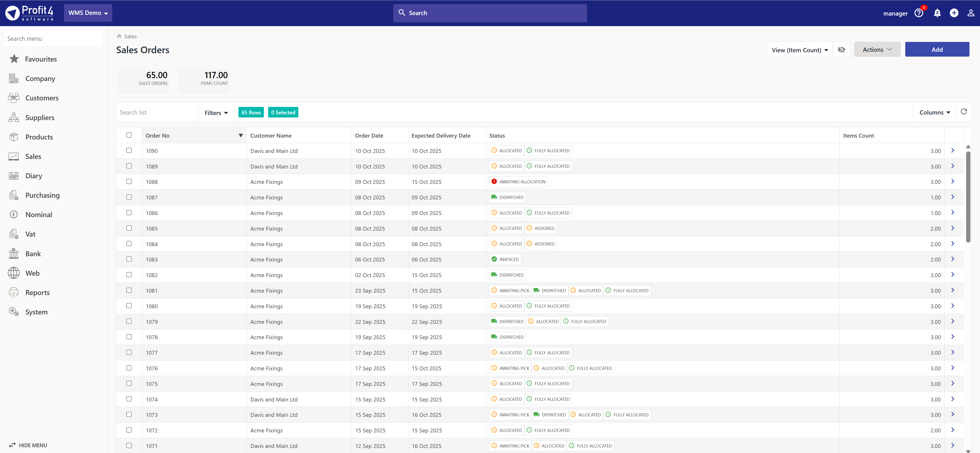Click the manager username label
The width and height of the screenshot is (980, 453).
point(895,13)
